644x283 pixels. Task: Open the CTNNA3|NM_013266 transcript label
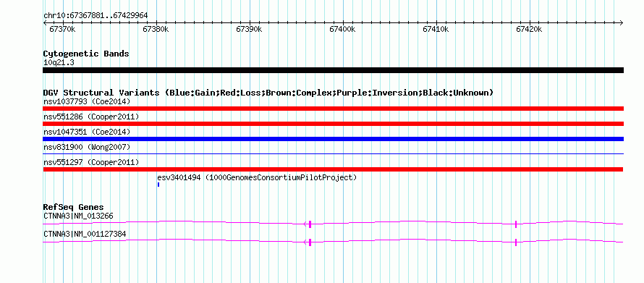click(x=78, y=216)
